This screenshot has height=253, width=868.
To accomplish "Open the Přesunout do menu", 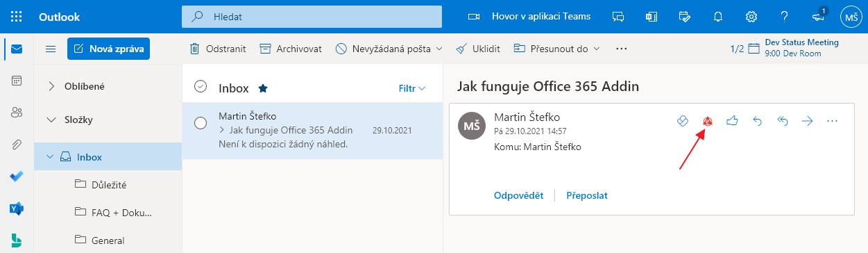I will coord(556,49).
